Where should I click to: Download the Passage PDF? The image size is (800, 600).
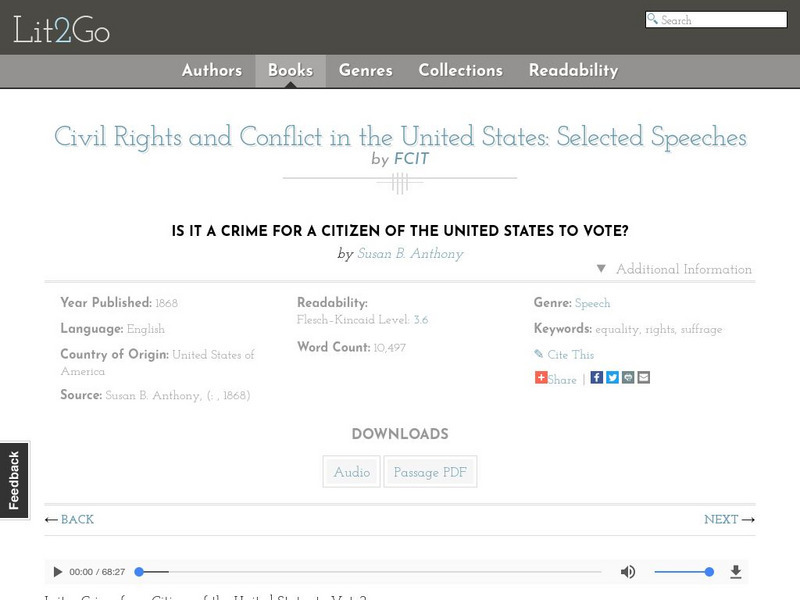(430, 472)
